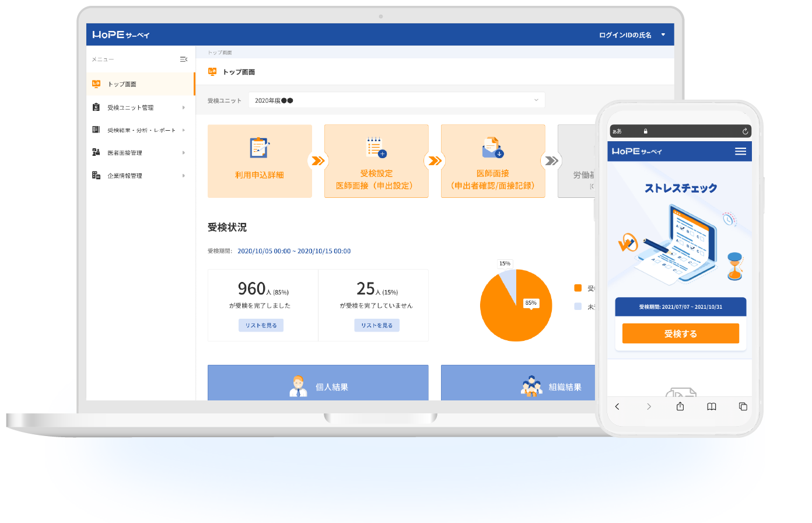Tap the ストレスチェック title on phone
The width and height of the screenshot is (812, 523).
(681, 188)
